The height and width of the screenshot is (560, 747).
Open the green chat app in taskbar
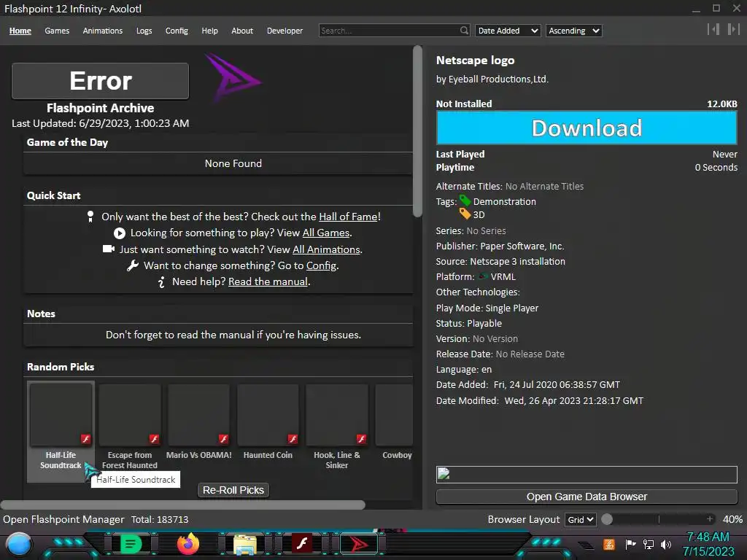coord(131,544)
